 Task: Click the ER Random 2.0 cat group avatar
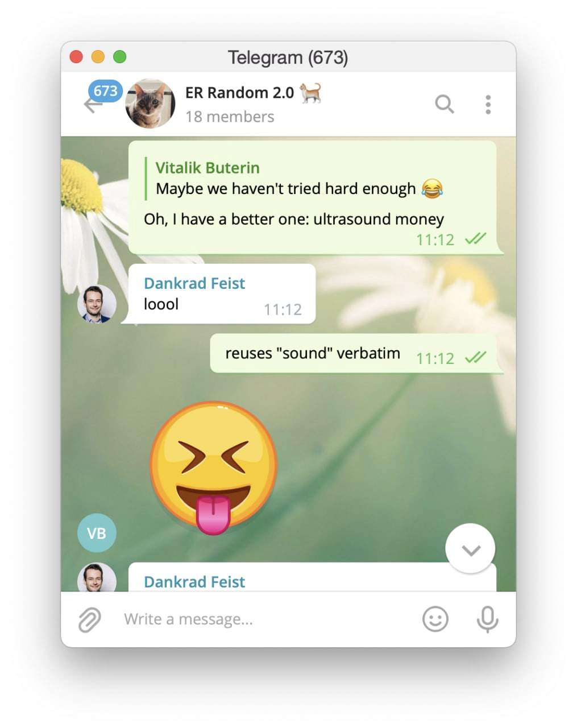[x=150, y=104]
